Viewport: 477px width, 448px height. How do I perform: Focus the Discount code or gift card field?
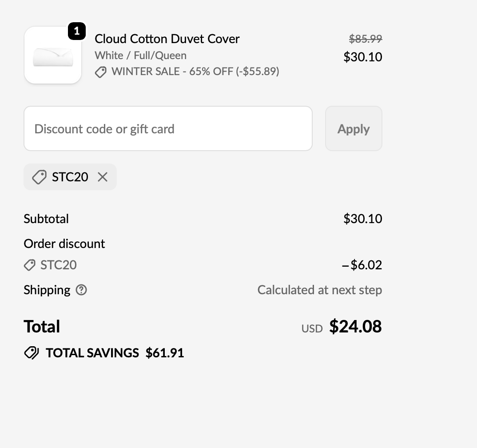[168, 129]
